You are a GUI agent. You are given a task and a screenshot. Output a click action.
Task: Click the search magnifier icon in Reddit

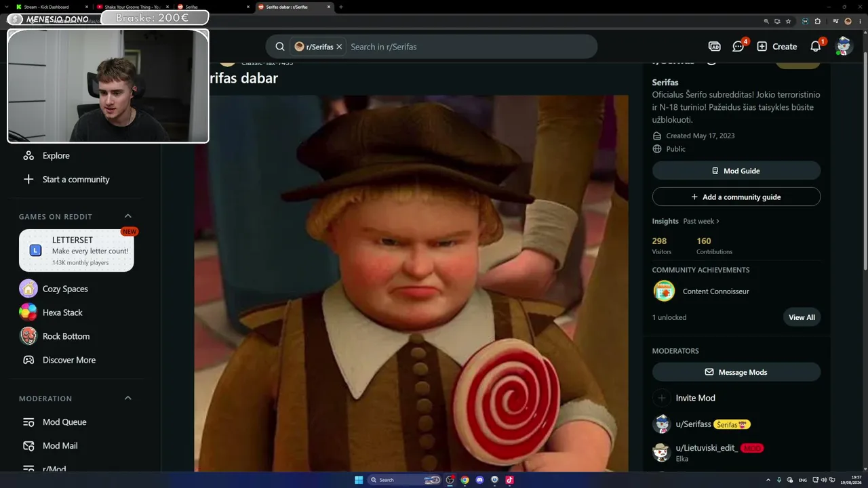point(280,47)
